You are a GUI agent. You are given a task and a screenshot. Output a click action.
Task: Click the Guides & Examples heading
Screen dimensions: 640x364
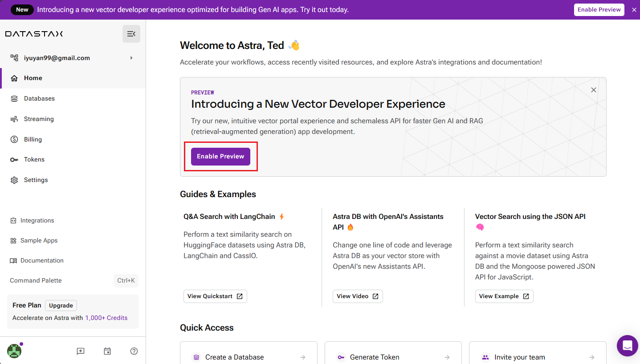coord(218,194)
